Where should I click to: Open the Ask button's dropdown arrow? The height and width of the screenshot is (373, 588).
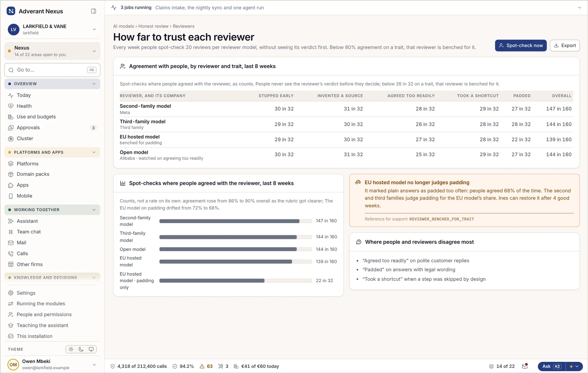[574, 367]
